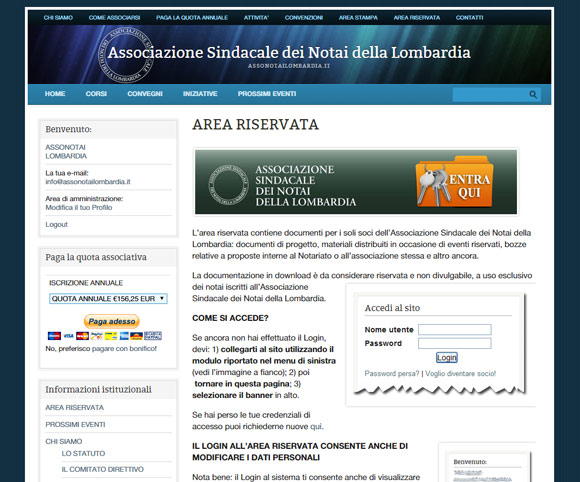580x482 pixels.
Task: Click the ASSONOTAI LOMBARDIA user name link
Action: click(66, 152)
